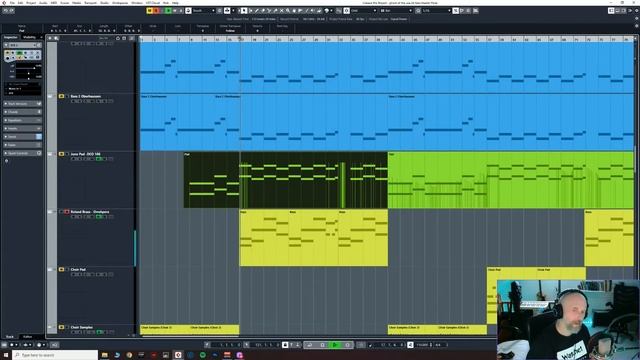Open File Explorer from the taskbar
This screenshot has height=360, width=640.
coord(104,355)
